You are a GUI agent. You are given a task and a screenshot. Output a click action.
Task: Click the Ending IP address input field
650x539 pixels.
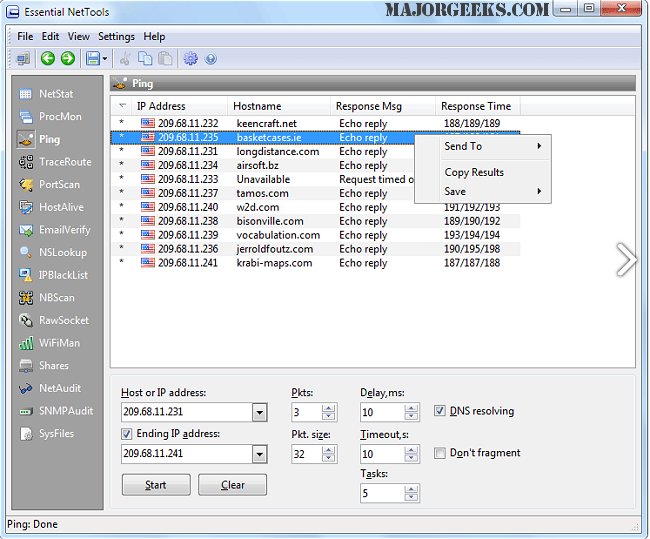coord(187,454)
